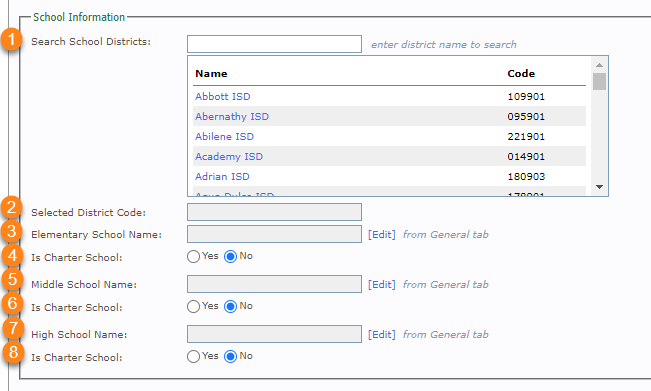Click district code 180903
The height and width of the screenshot is (391, 651).
[526, 176]
